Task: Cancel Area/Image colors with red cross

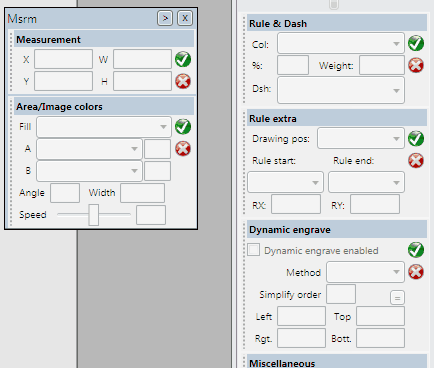Action: (183, 149)
